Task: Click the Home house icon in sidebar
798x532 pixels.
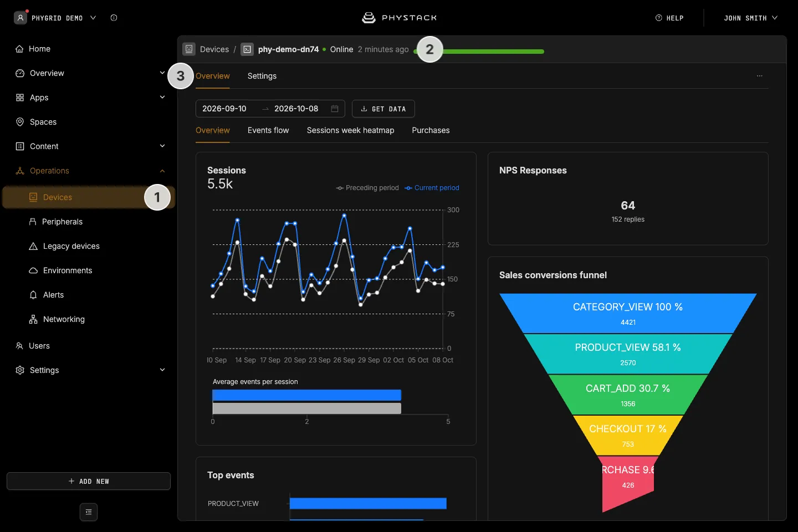Action: [19, 49]
